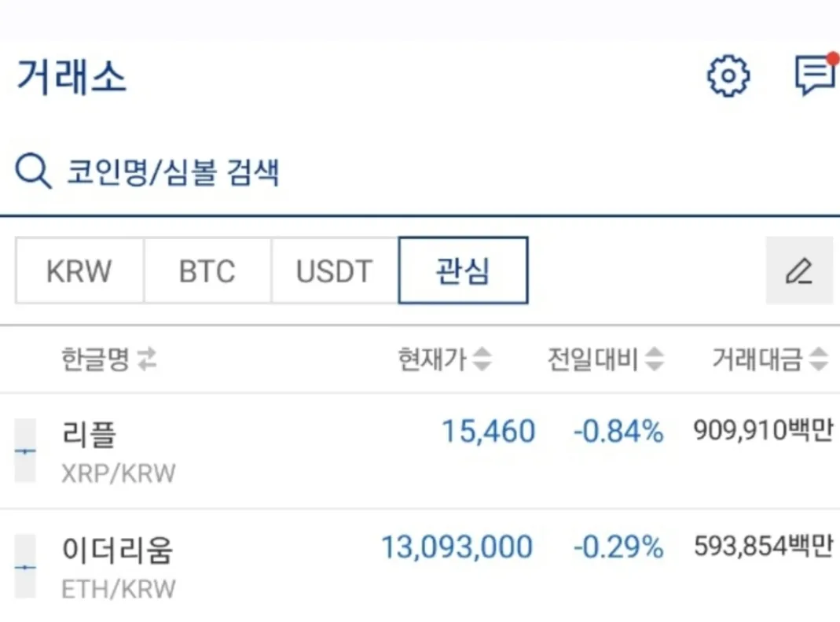Tap the magnifying glass search icon

pyautogui.click(x=34, y=171)
